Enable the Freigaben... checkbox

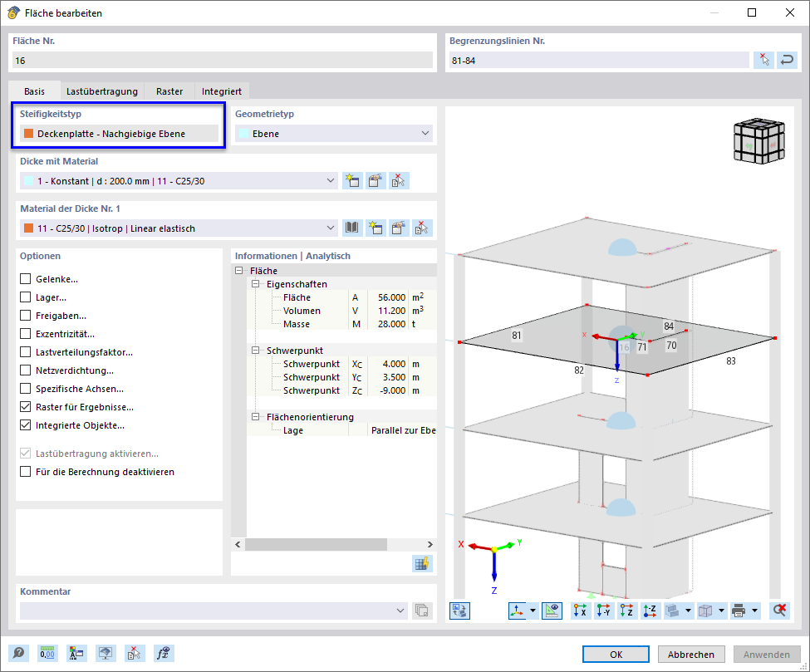click(25, 316)
